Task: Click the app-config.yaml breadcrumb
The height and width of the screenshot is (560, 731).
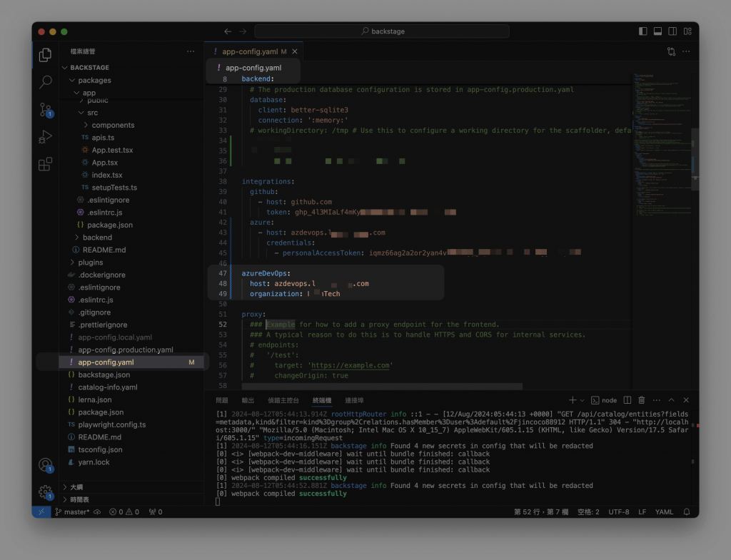Action: (x=253, y=68)
